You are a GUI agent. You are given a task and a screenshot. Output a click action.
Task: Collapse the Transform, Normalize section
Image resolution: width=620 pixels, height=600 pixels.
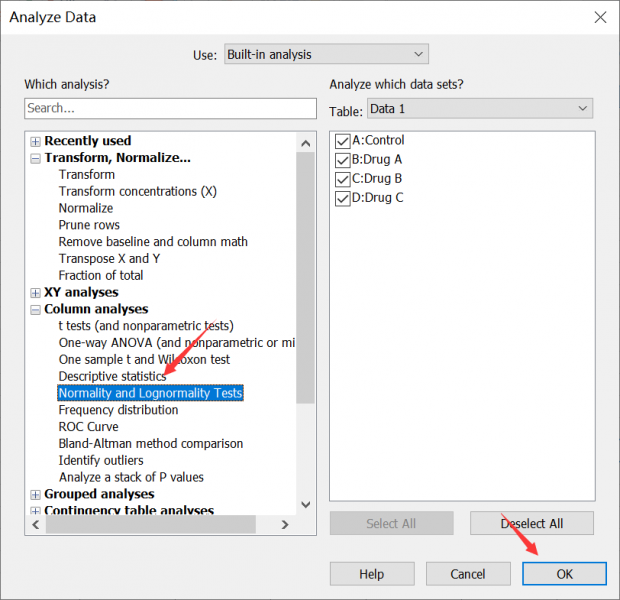(36, 158)
